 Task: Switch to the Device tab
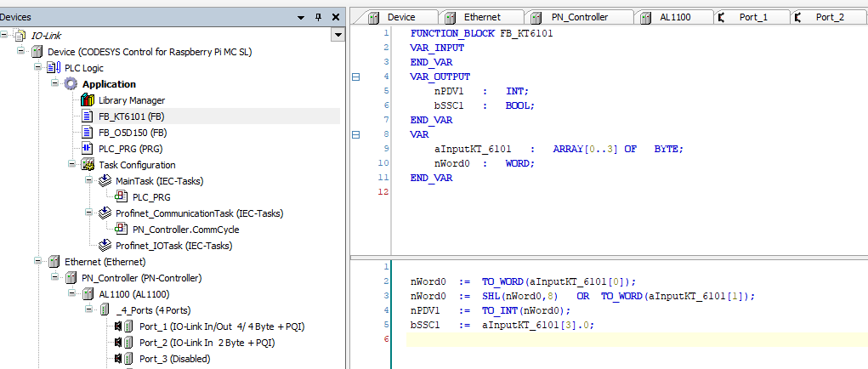(395, 17)
